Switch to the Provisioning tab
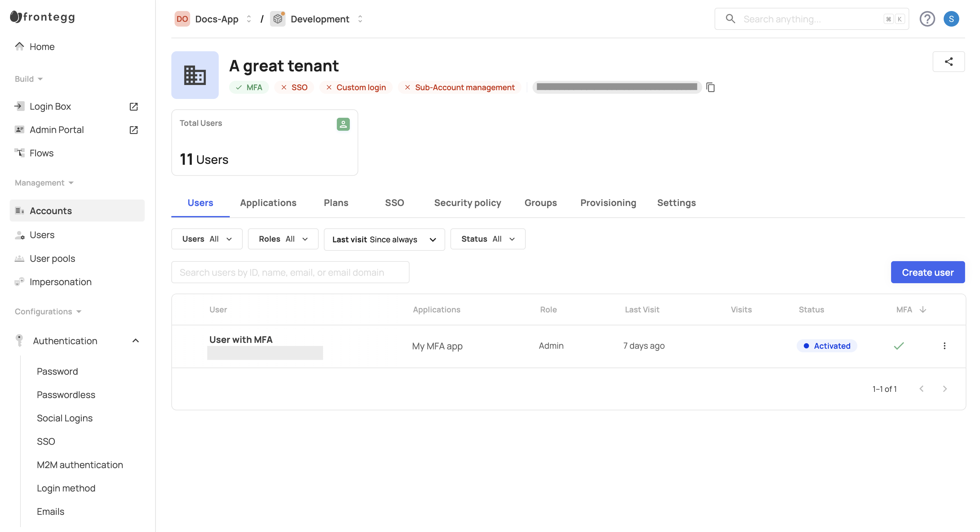This screenshot has height=532, width=980. point(607,203)
